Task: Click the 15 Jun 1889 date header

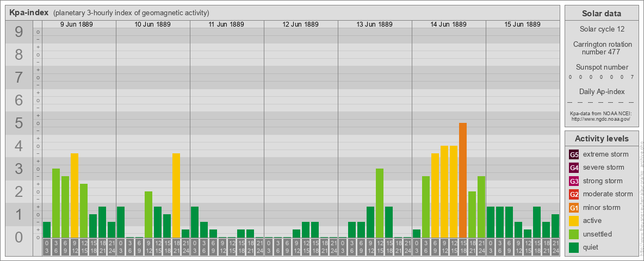Action: [x=523, y=24]
